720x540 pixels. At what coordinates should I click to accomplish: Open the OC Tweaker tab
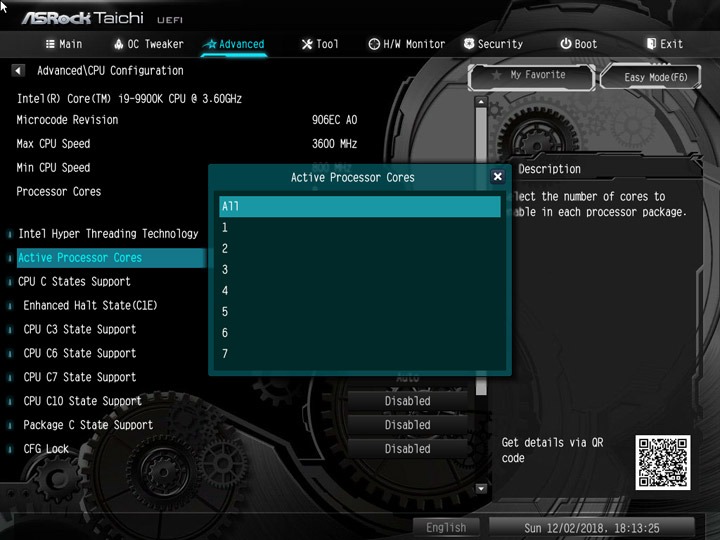pyautogui.click(x=148, y=44)
